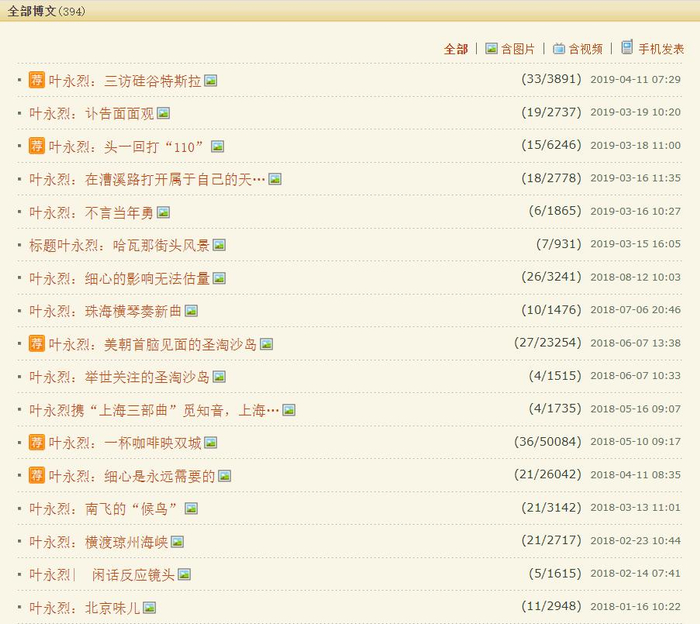Viewport: 700px width, 624px height.
Task: Click the 荐 badge beside 美朝首脑见面的圣淘沙岛
Action: (x=37, y=344)
